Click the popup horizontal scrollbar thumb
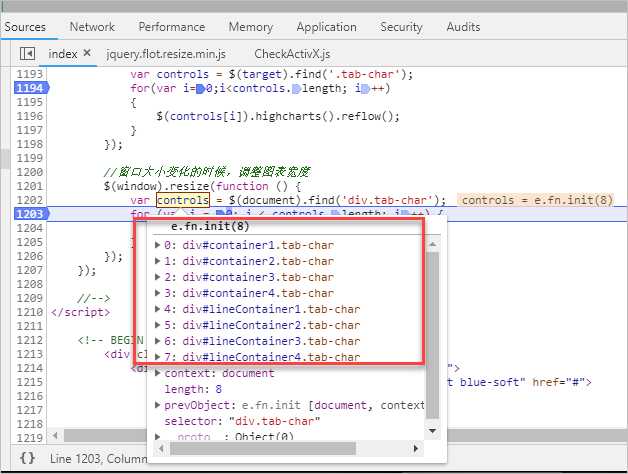628x474 pixels. [x=263, y=448]
